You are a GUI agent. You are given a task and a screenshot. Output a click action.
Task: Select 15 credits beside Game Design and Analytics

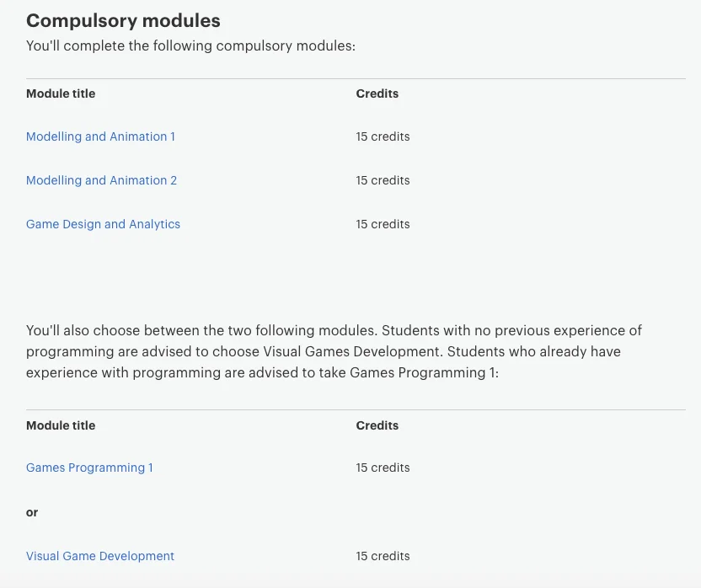pos(383,224)
